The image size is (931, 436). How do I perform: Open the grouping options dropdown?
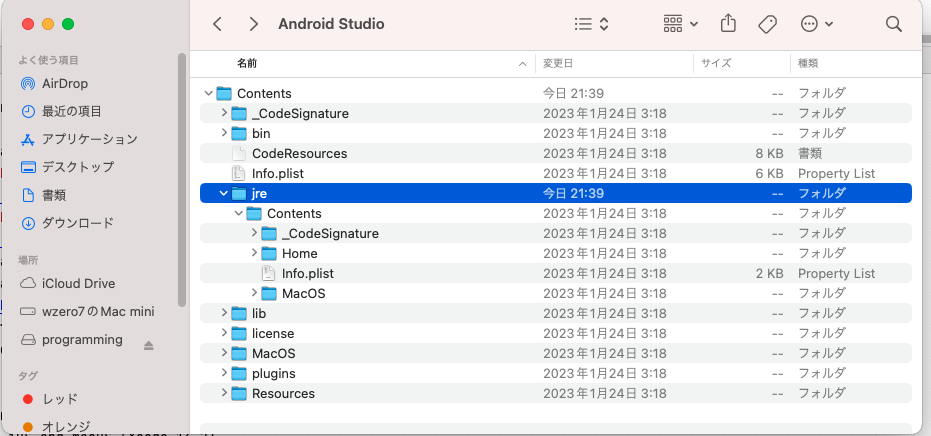point(681,23)
